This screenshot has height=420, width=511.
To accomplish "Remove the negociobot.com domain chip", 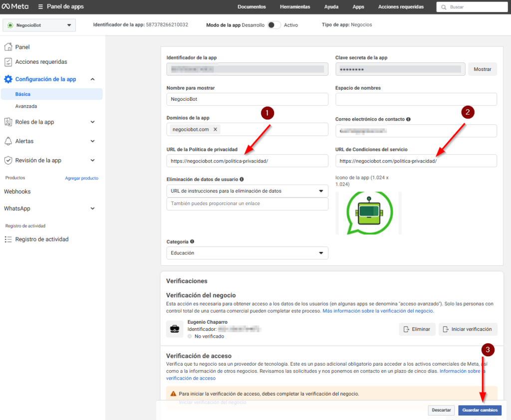I will pyautogui.click(x=215, y=129).
